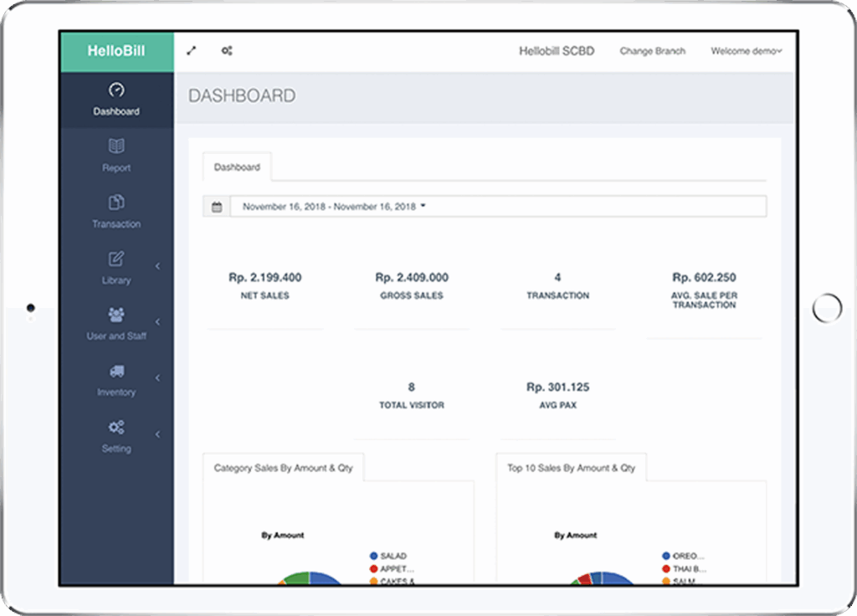Viewport: 857px width, 616px height.
Task: Open the gears settings icon in top bar
Action: click(227, 51)
